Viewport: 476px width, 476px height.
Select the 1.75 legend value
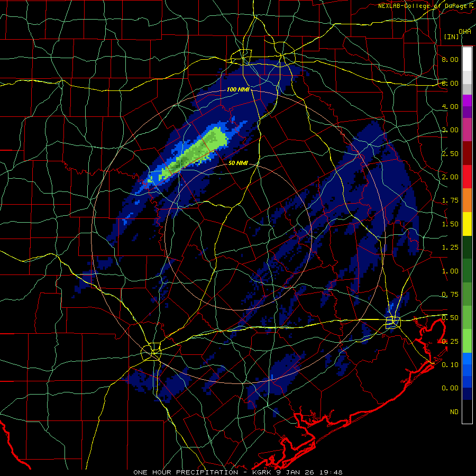tap(450, 200)
